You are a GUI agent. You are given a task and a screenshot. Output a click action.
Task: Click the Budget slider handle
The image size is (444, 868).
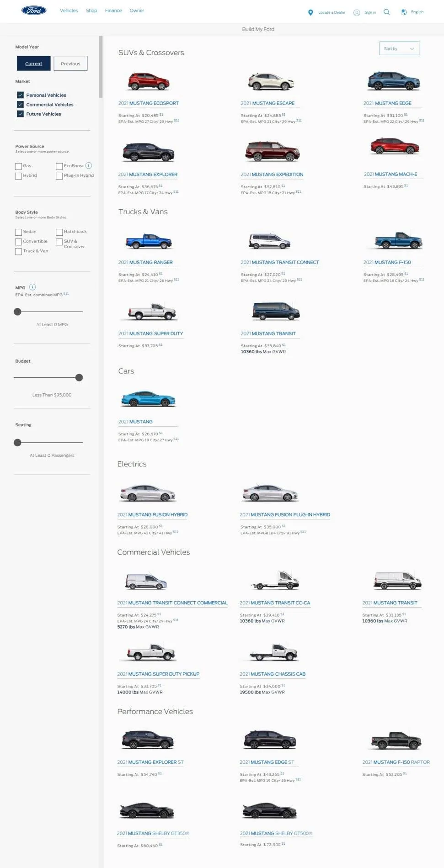coord(79,377)
